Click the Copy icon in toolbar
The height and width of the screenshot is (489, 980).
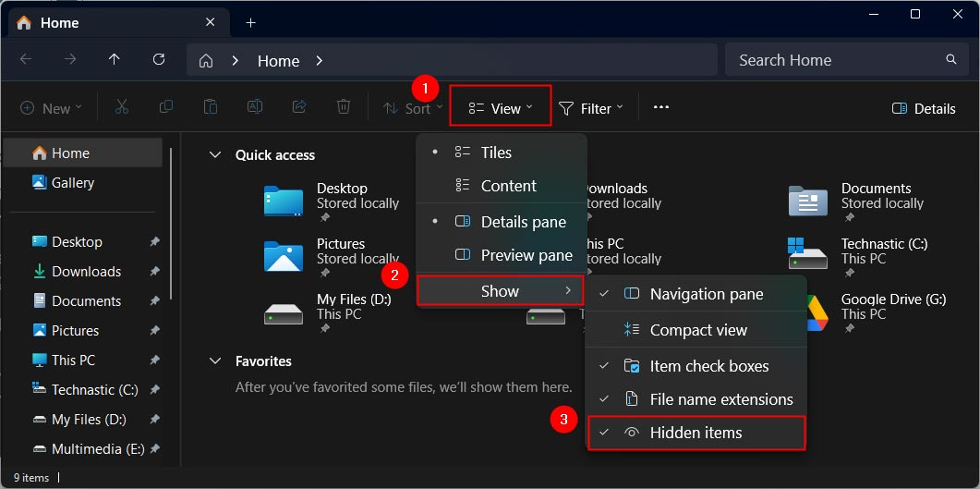pos(166,107)
